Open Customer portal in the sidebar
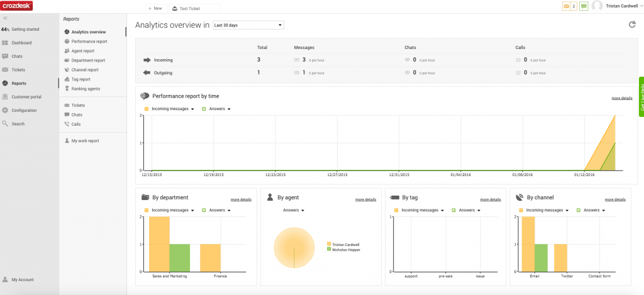The image size is (644, 295). 26,97
